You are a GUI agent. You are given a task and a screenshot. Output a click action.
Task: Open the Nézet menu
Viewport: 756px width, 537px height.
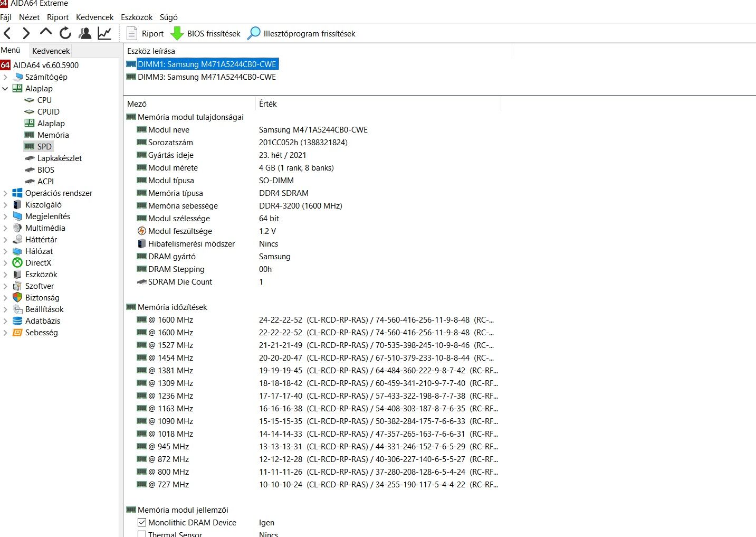[29, 17]
